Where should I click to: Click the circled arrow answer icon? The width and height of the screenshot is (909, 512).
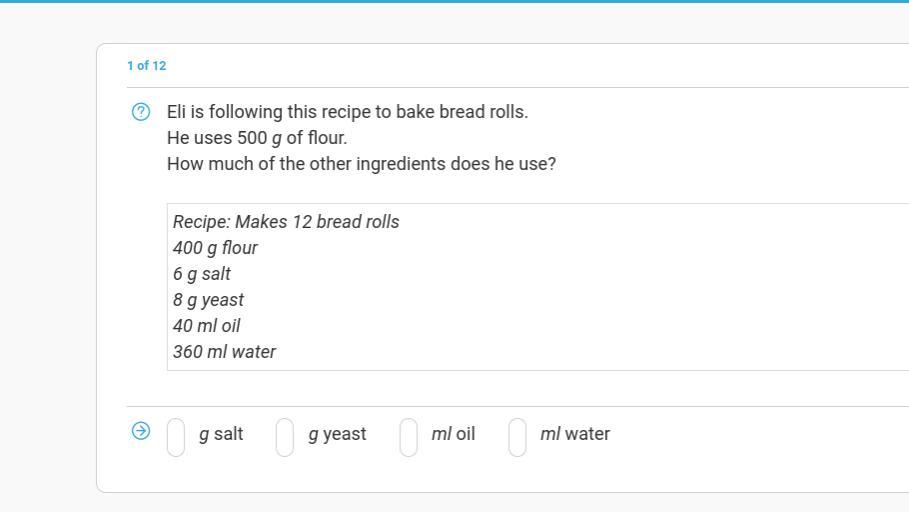pos(141,431)
